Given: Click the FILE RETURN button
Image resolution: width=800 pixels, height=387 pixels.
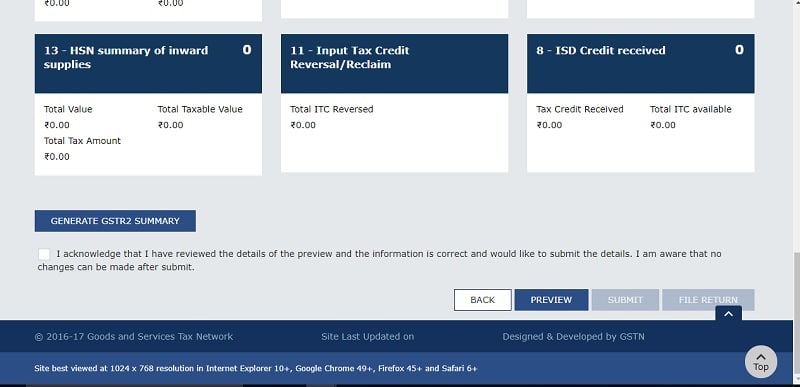Looking at the screenshot, I should point(708,300).
